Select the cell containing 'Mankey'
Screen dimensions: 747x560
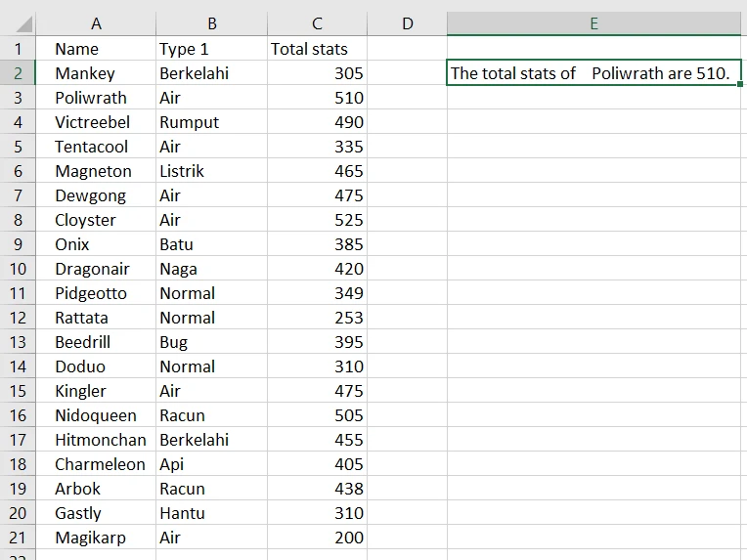(96, 73)
